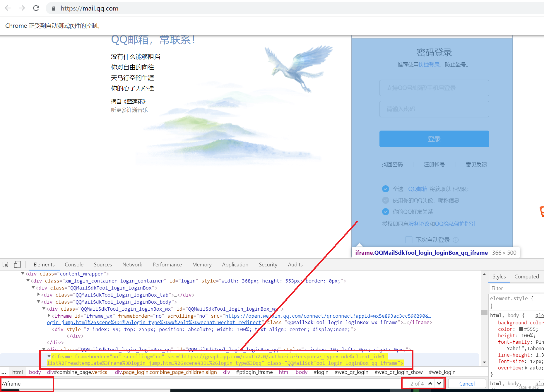Screen dimensions: 544x392
Task: Open the 快捷登录 link
Action: [x=429, y=65]
